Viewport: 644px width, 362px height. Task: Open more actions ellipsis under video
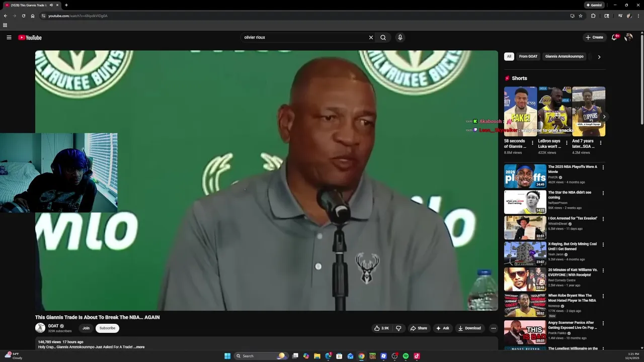coord(494,328)
